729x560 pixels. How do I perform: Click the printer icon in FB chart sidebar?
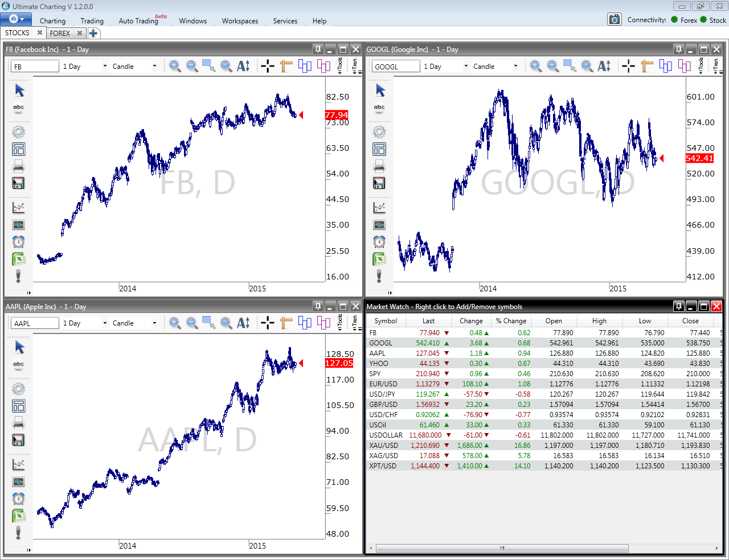click(x=18, y=166)
